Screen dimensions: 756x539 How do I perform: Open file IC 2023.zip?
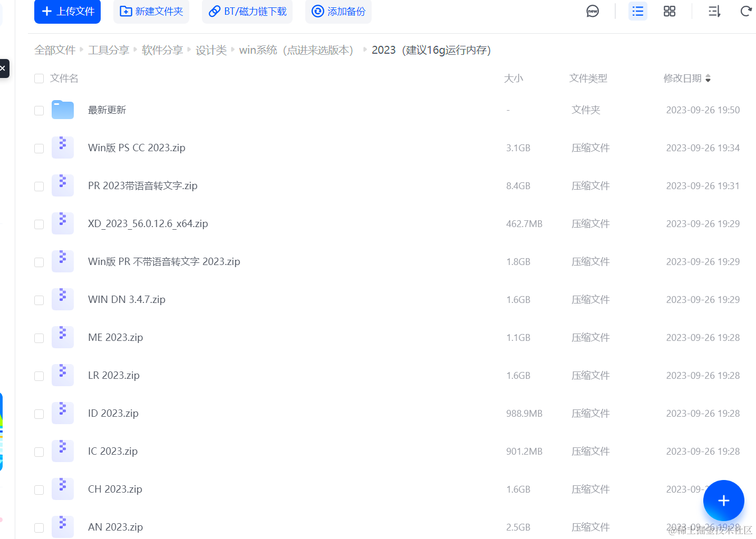click(113, 452)
